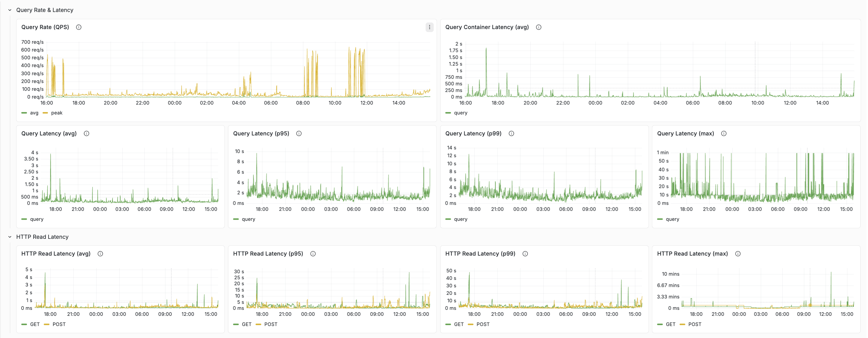
Task: Open the HTTP Read Latency (avg) info icon
Action: (x=100, y=253)
